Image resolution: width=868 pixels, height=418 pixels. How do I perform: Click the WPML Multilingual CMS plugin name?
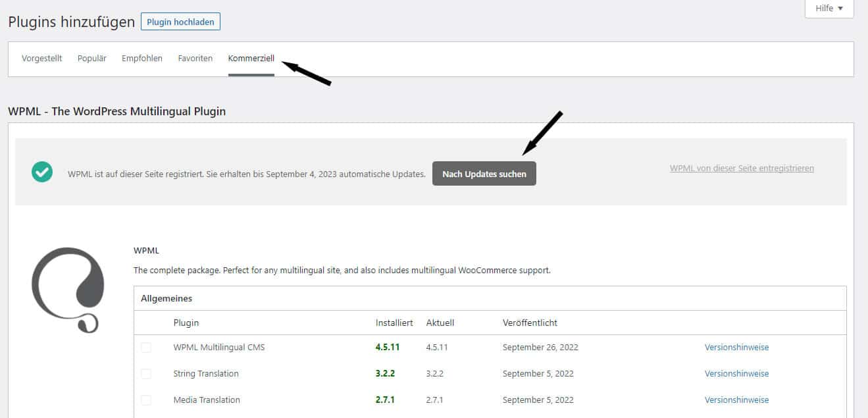point(219,348)
